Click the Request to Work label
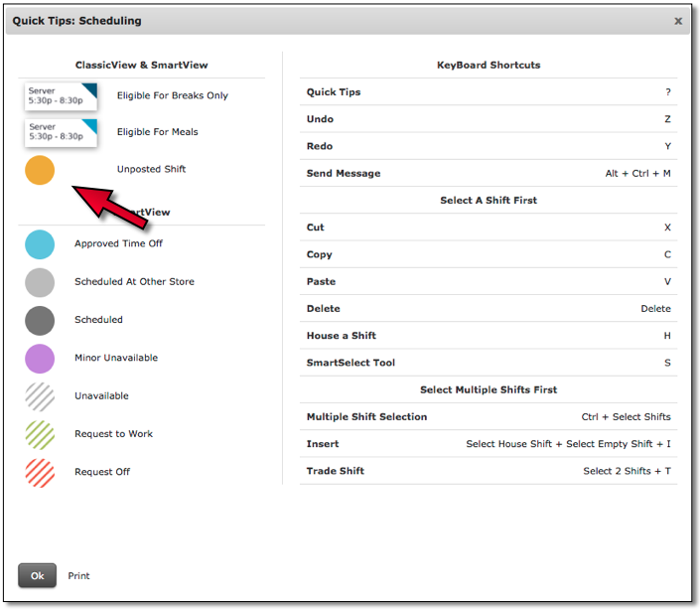The width and height of the screenshot is (700, 610). click(x=113, y=434)
